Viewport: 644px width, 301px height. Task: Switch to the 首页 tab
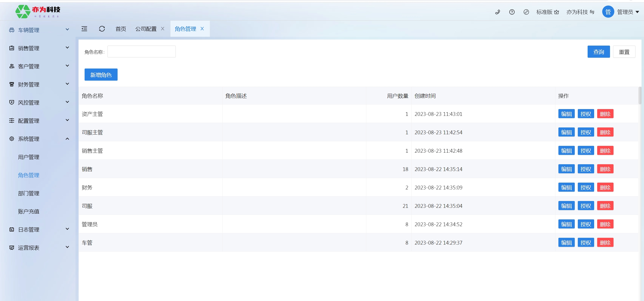click(121, 29)
